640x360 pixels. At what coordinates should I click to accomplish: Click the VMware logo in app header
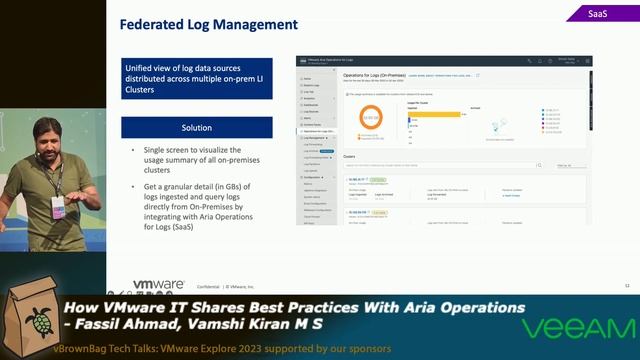(303, 61)
